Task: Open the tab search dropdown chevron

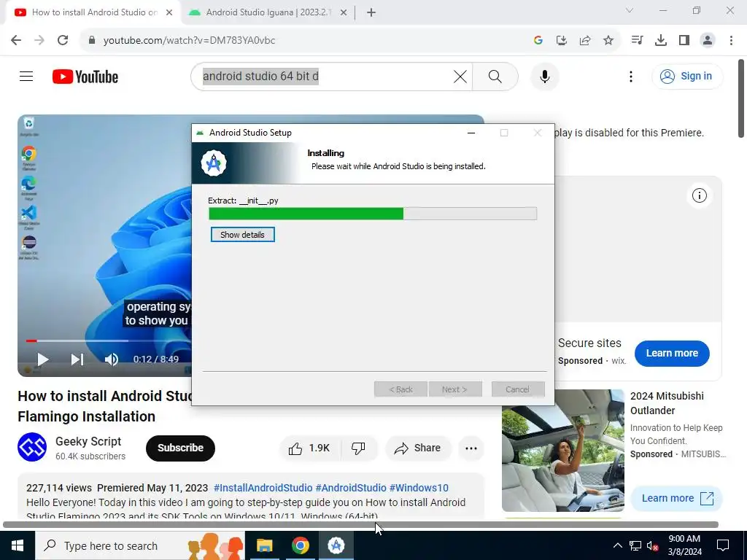Action: 630,10
